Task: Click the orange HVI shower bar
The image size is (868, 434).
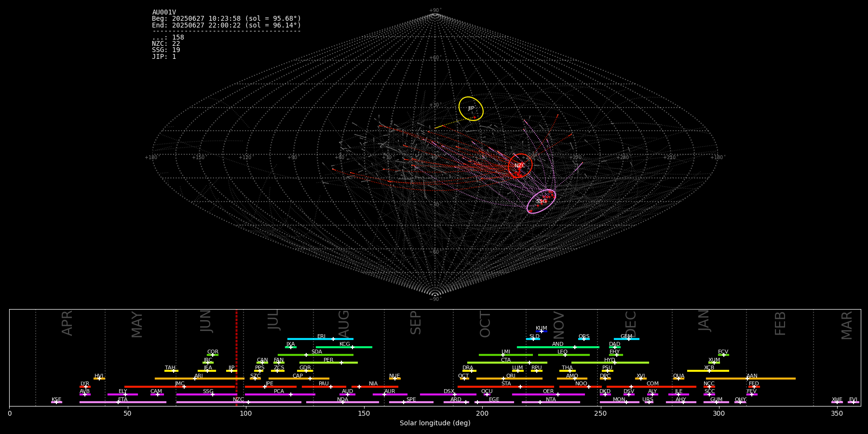Action: point(99,379)
